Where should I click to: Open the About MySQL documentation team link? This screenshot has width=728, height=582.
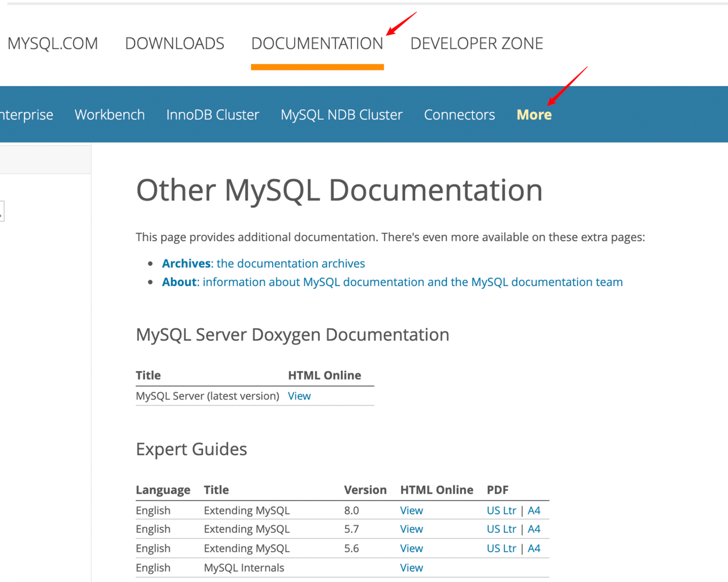coord(392,282)
